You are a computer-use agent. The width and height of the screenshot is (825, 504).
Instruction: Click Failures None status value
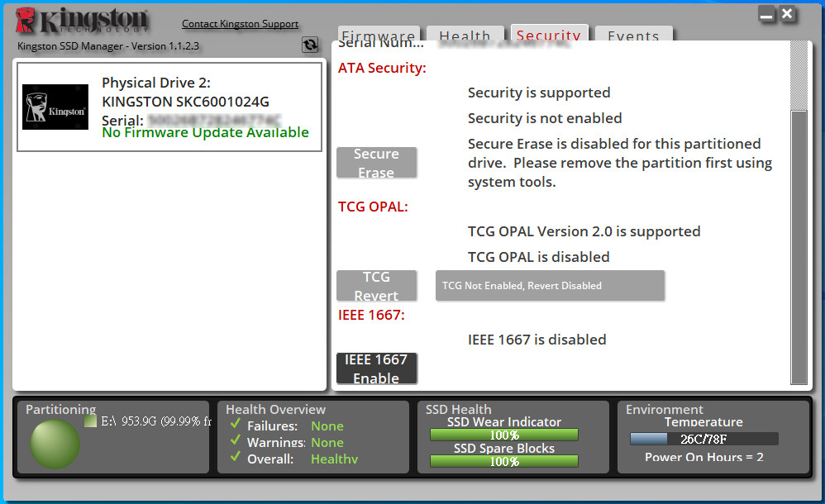[x=327, y=426]
